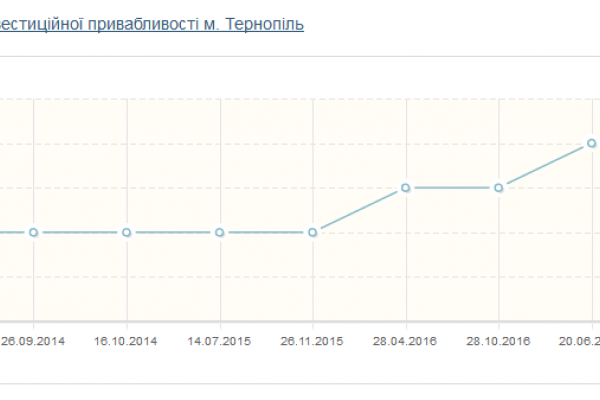The height and width of the screenshot is (400, 600).
Task: Select the data point for 28.10.2016
Action: pos(498,188)
